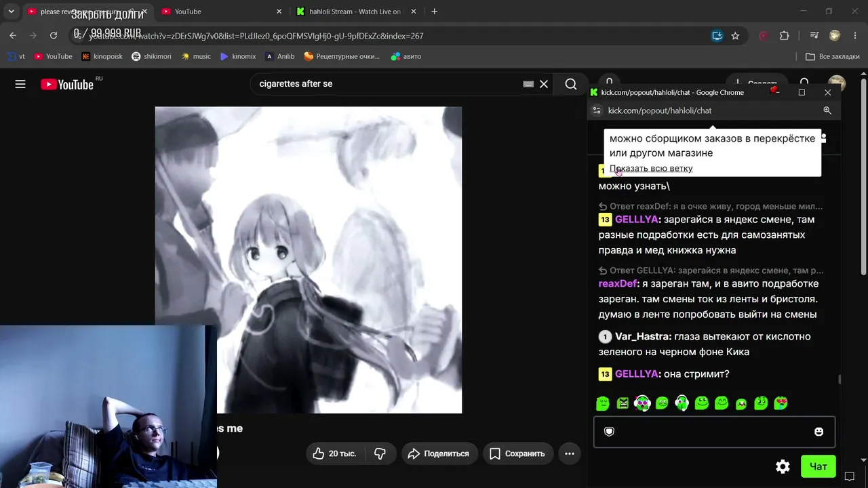Open the kinomix bookmark

click(x=238, y=56)
